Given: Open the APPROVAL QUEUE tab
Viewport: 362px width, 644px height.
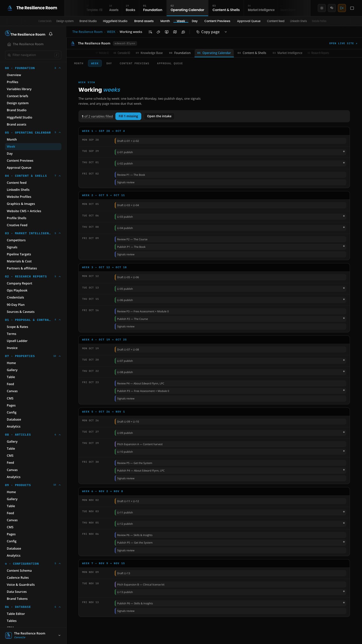Looking at the screenshot, I should coord(170,64).
